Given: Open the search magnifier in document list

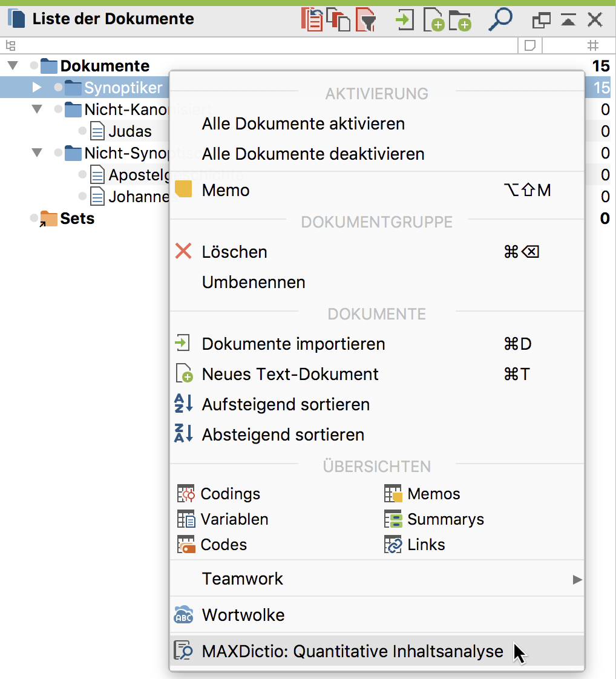Looking at the screenshot, I should pyautogui.click(x=500, y=20).
